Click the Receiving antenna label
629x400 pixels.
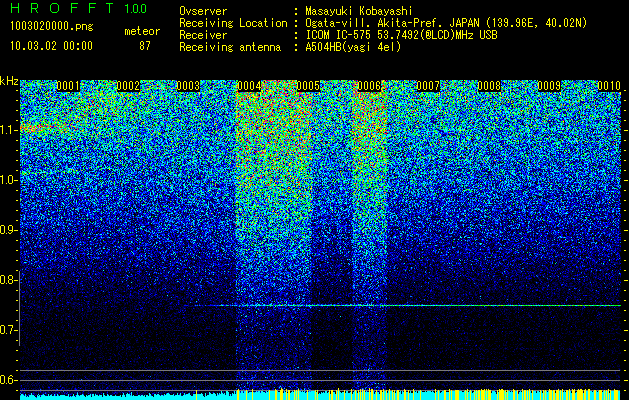[x=230, y=47]
